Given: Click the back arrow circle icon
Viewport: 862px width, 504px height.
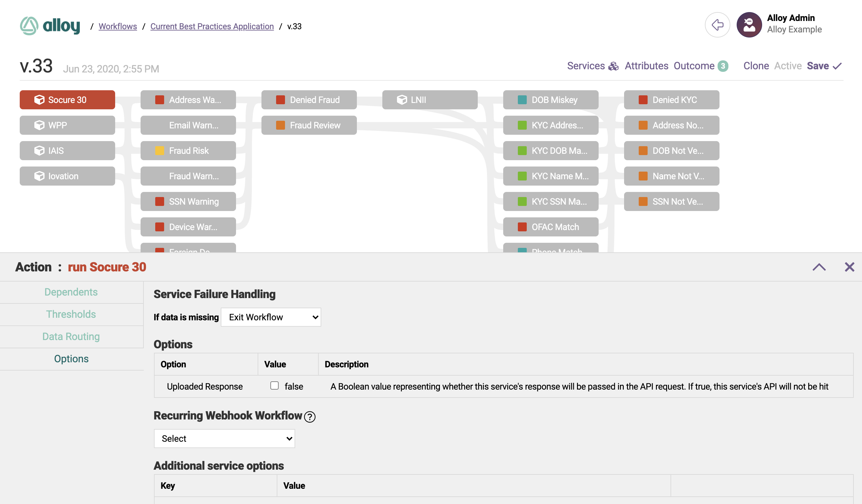Looking at the screenshot, I should 717,24.
